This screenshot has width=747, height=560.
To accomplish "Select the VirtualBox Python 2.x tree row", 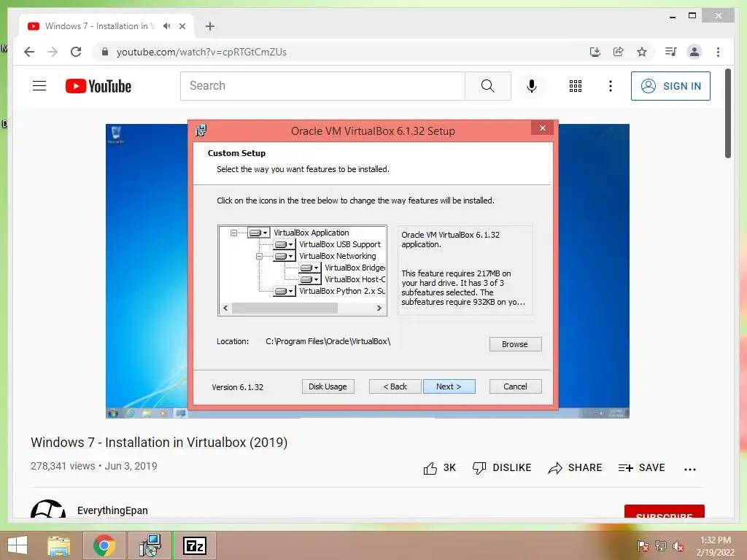I will coord(342,291).
